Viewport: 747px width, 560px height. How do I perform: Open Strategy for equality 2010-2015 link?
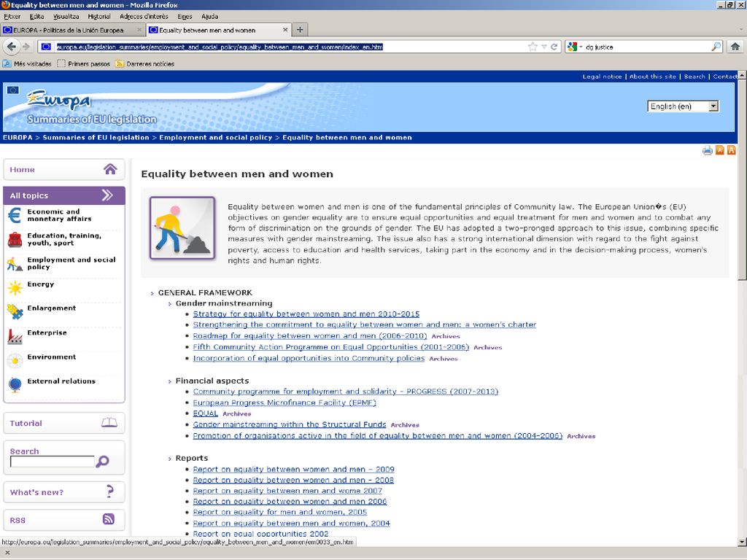306,314
